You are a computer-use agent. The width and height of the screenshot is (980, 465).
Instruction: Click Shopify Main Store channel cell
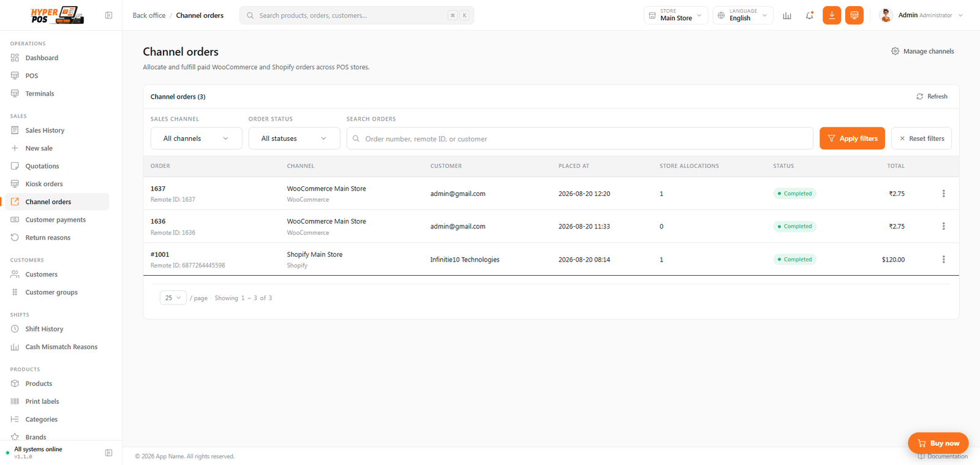tap(315, 254)
